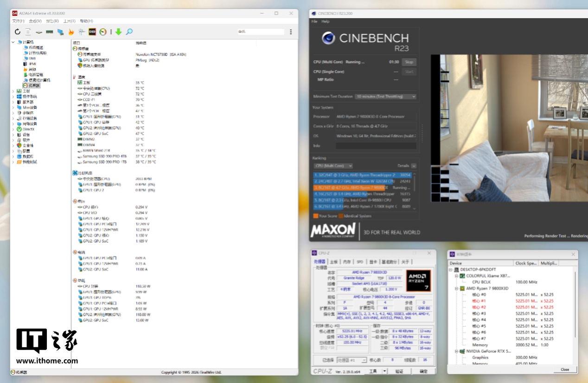
Task: Click the Device column header
Action: tap(481, 263)
